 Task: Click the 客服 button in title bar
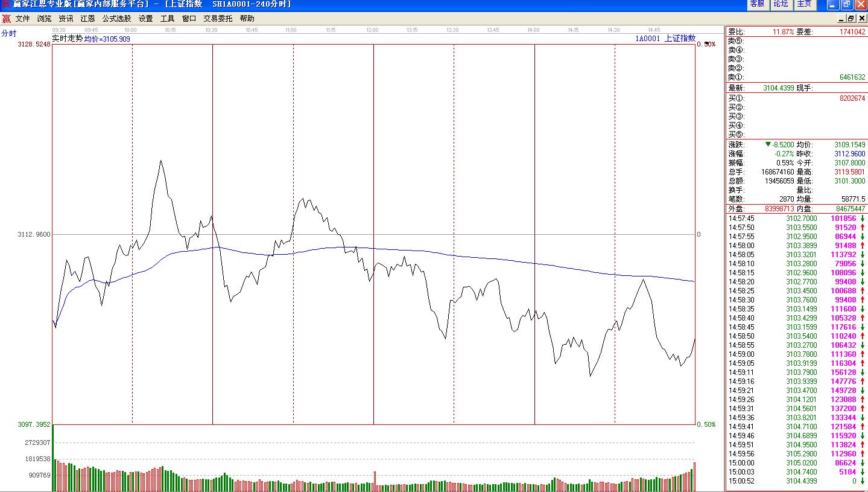tap(757, 4)
